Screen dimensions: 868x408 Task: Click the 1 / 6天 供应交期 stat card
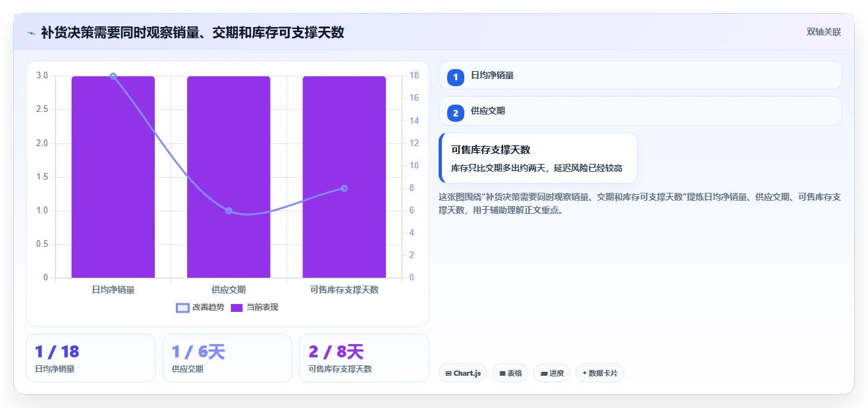[x=227, y=358]
